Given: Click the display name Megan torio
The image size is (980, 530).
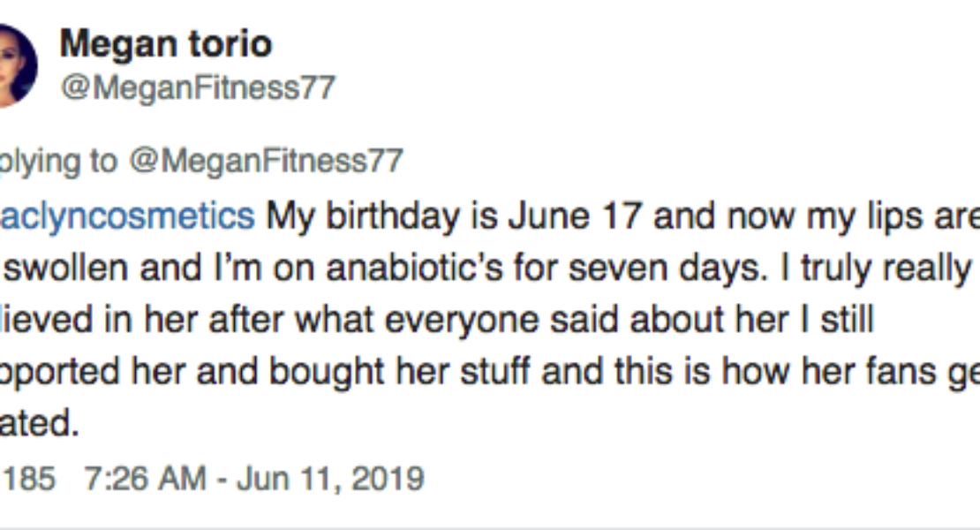Looking at the screenshot, I should 165,45.
